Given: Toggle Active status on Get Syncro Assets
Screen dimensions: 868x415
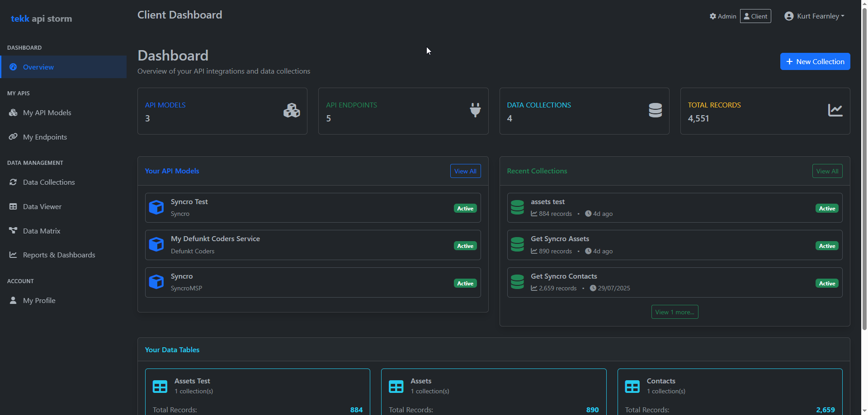Looking at the screenshot, I should (826, 246).
